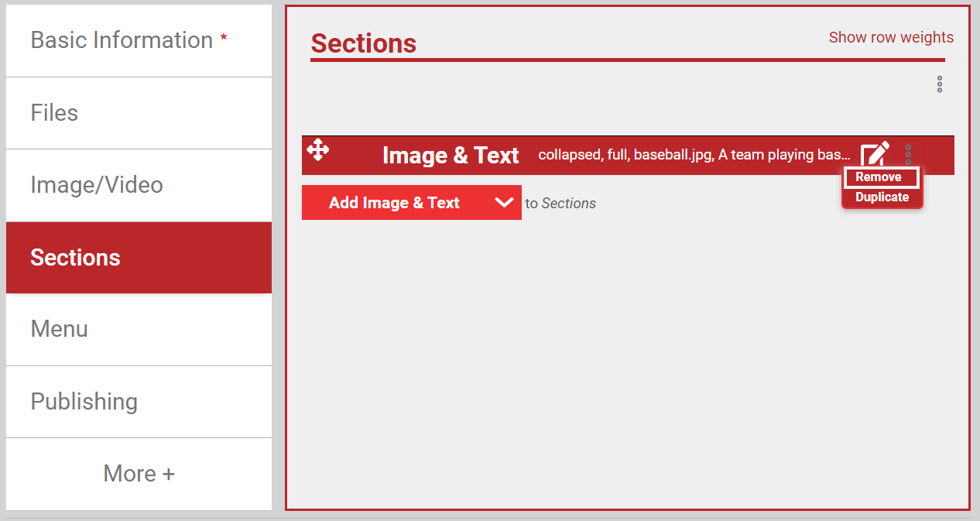Viewport: 980px width, 521px height.
Task: Open the edit pencil icon for Image & Text
Action: pyautogui.click(x=875, y=154)
